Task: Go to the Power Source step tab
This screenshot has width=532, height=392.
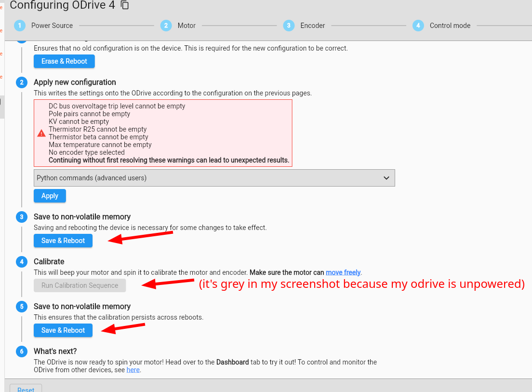Action: click(52, 26)
